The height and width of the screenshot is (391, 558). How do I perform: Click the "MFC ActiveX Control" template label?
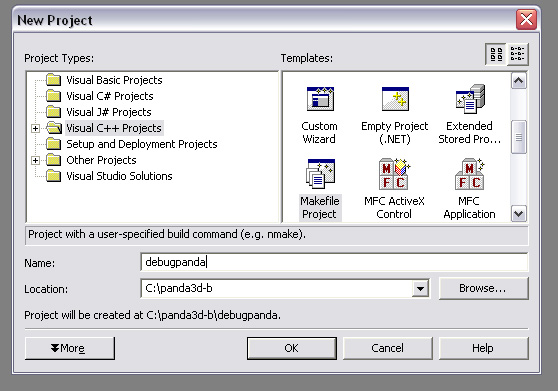394,207
